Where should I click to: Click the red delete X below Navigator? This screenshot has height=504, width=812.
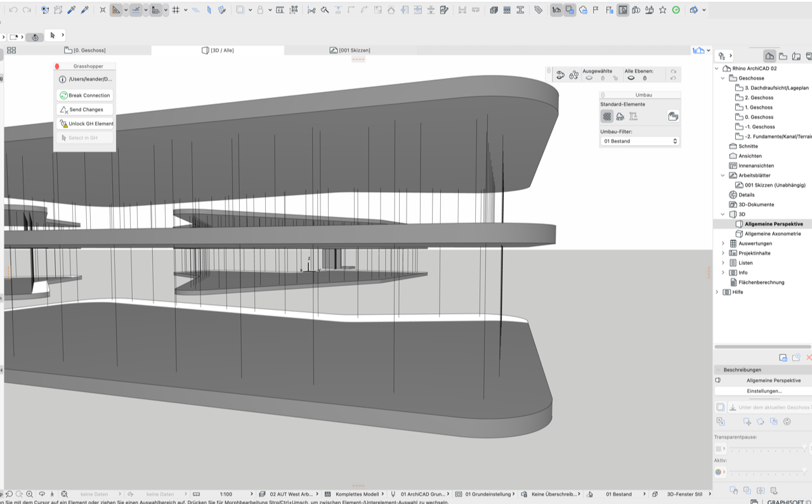tap(809, 358)
